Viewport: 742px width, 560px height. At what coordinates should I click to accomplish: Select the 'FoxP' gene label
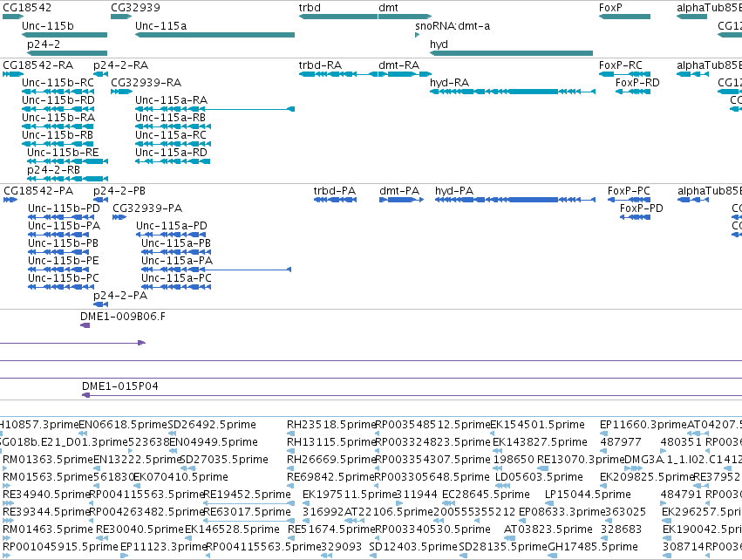click(x=610, y=8)
